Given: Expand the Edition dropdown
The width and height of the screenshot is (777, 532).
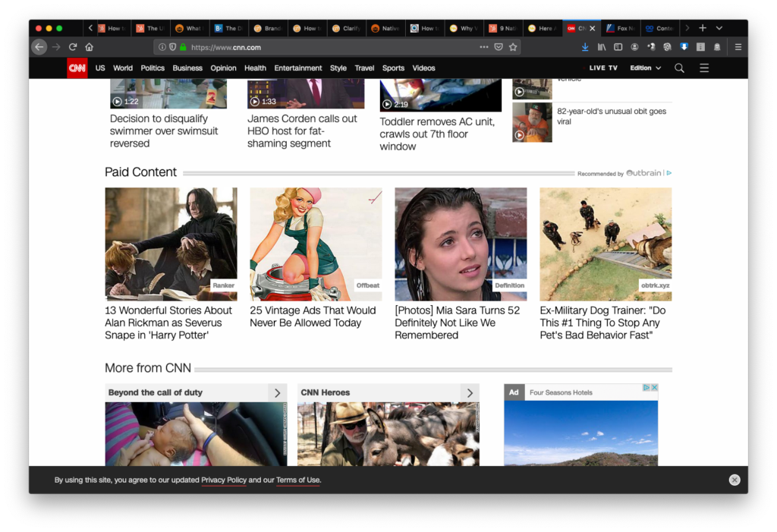Looking at the screenshot, I should (645, 68).
